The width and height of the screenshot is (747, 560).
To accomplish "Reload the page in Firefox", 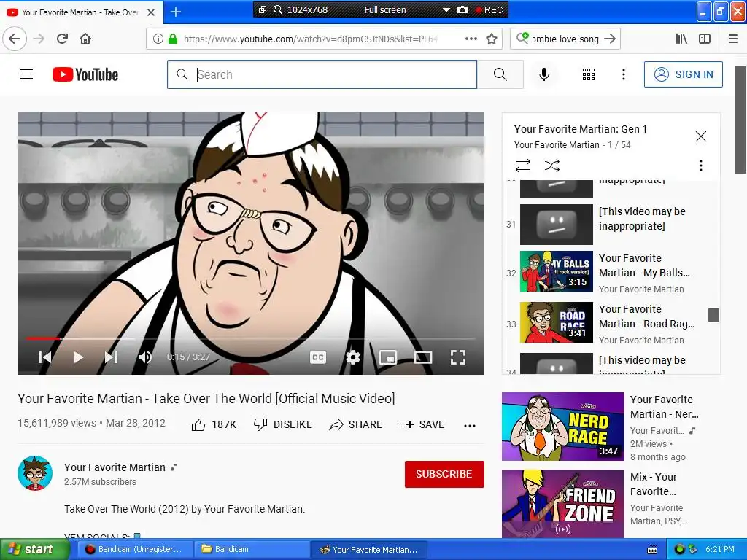I will click(x=63, y=39).
